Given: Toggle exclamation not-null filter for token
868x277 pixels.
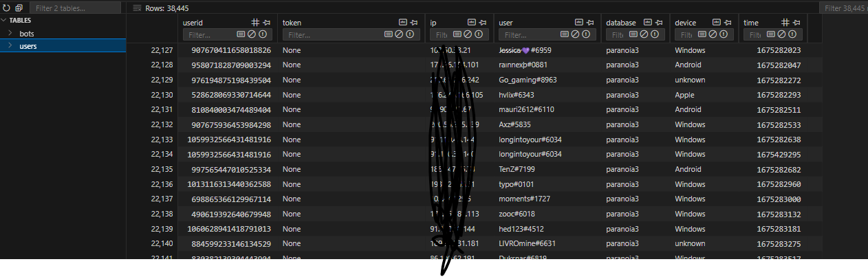Looking at the screenshot, I should [x=411, y=34].
